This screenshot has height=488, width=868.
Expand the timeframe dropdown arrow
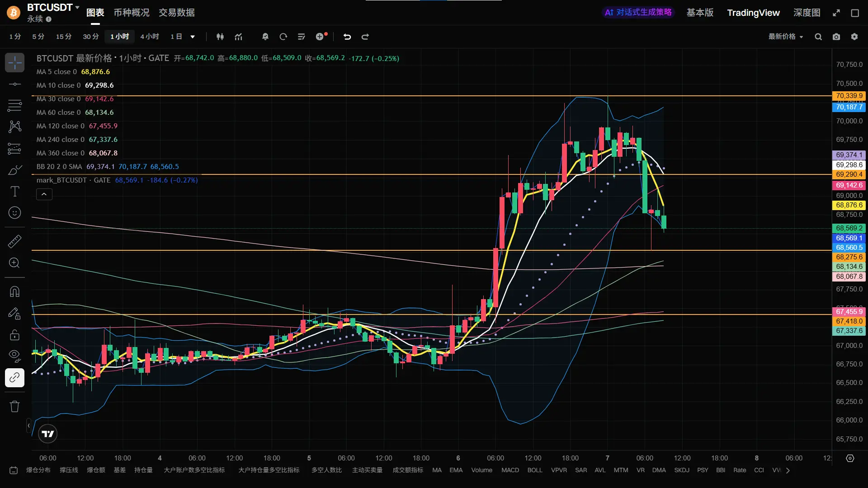point(193,37)
